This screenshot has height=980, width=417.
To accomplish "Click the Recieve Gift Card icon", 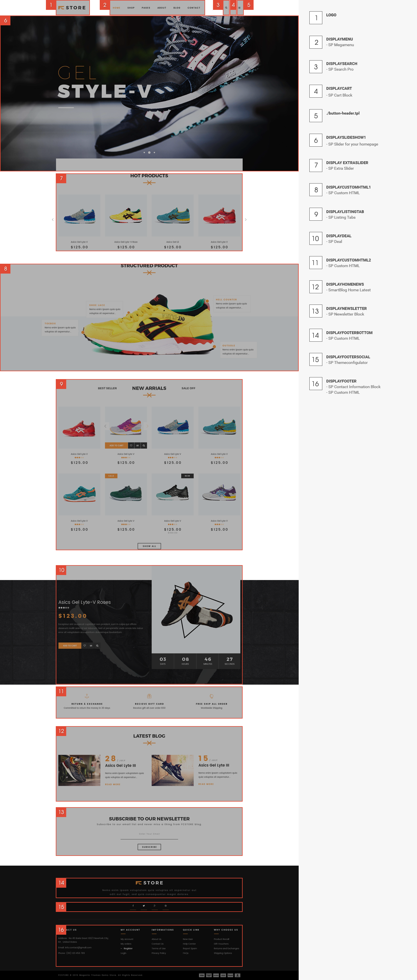I will click(149, 696).
